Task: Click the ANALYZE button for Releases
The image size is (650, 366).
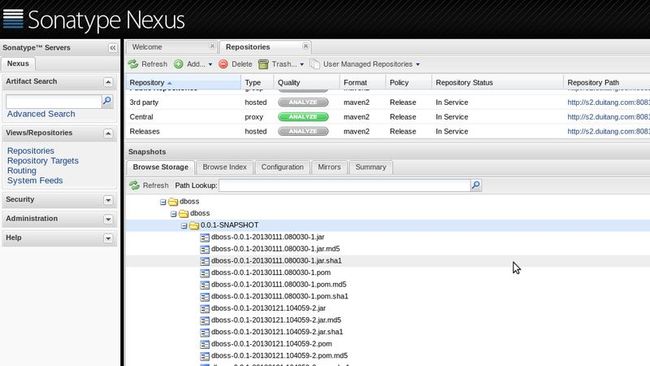Action: pos(303,131)
